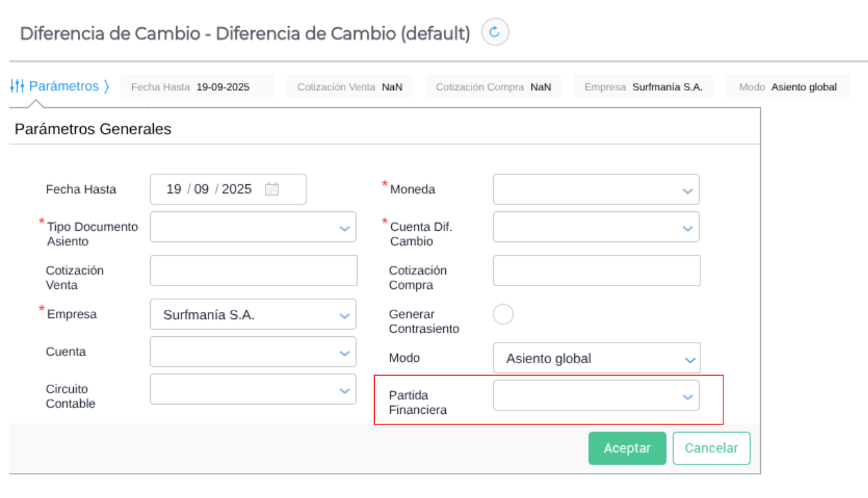Open the calendar picker in Fecha Hasta
This screenshot has width=868, height=498.
coord(272,189)
